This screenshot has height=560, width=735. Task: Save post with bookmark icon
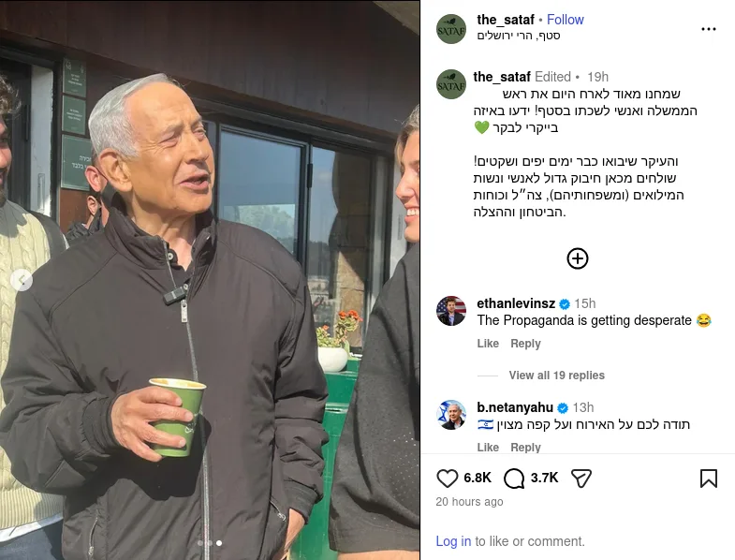(x=708, y=479)
